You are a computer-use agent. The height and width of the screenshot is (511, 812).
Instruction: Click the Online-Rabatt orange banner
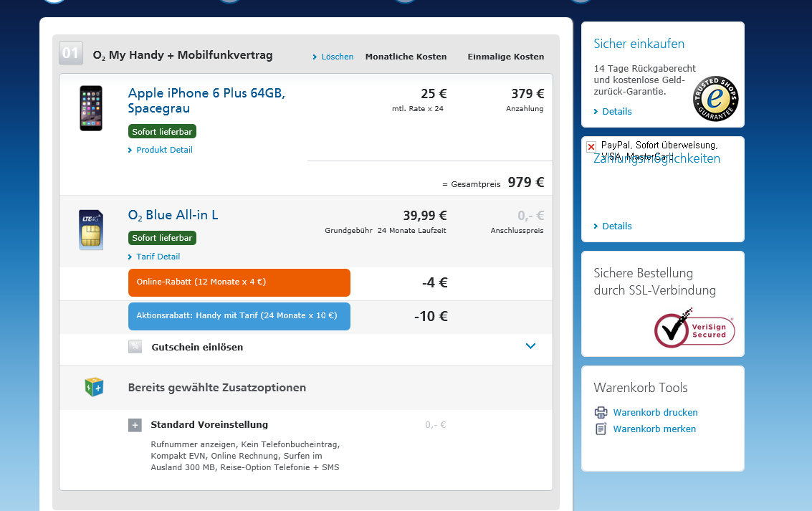click(x=239, y=282)
